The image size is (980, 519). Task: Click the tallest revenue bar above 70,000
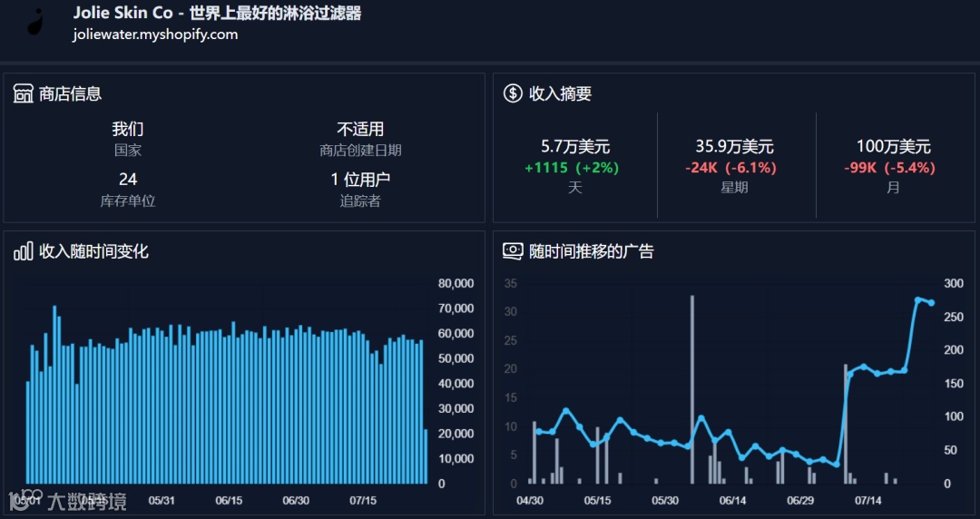pyautogui.click(x=54, y=395)
